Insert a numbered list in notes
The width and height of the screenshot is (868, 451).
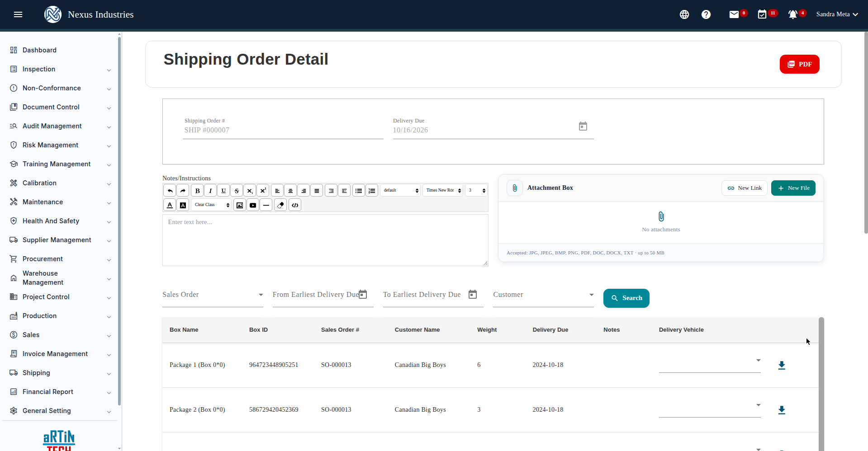(x=372, y=191)
